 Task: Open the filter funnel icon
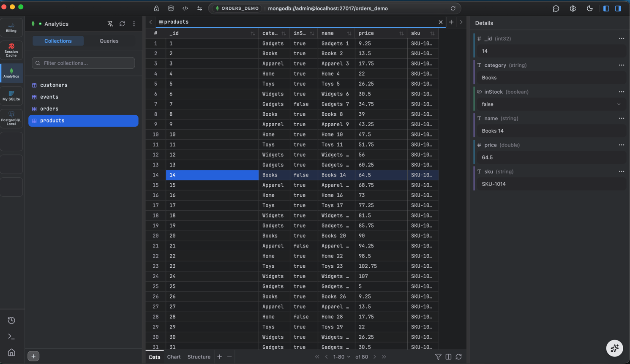point(438,357)
